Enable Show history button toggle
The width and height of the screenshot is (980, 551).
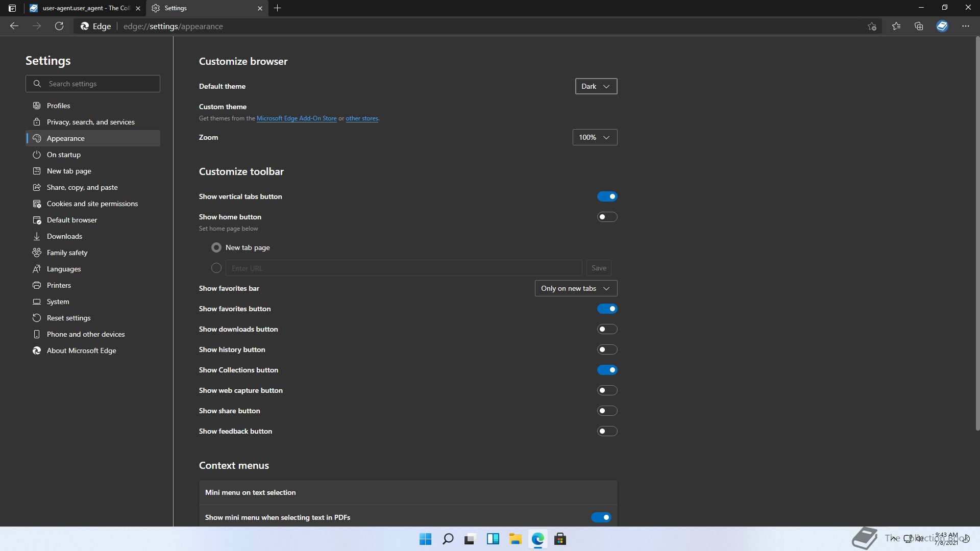pos(607,349)
